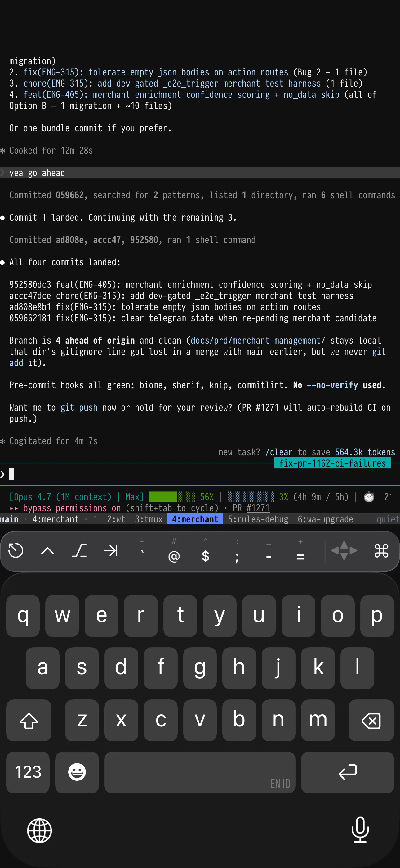The height and width of the screenshot is (868, 400).
Task: Tap the Ctrl caret key in accessory bar
Action: 47,551
